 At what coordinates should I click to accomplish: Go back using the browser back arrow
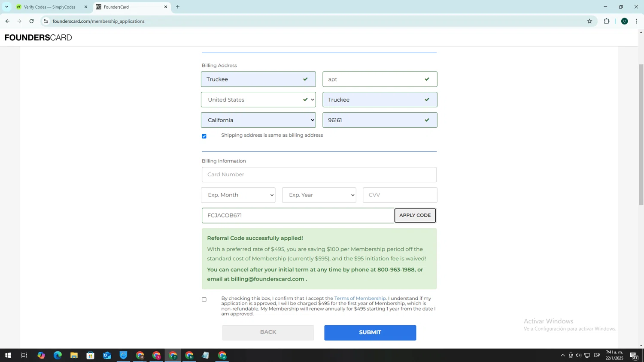(7, 21)
